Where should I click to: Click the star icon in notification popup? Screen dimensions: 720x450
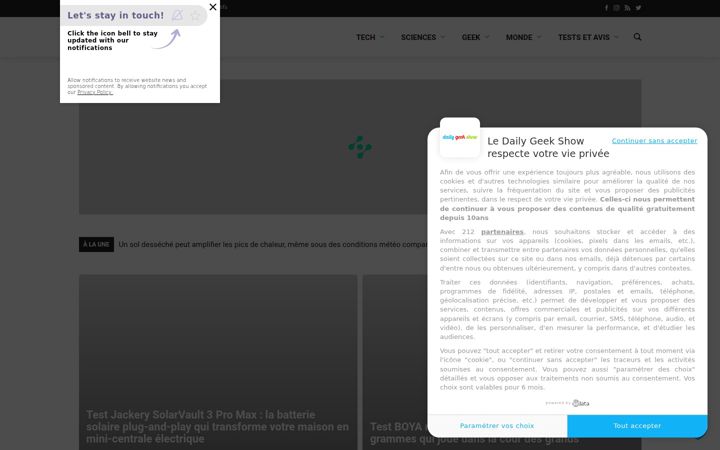[x=195, y=16]
